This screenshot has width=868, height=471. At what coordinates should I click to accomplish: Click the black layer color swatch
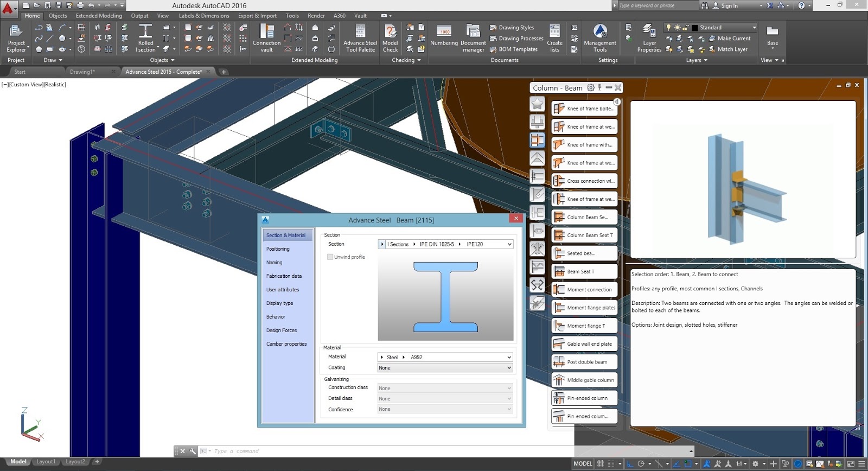(694, 28)
